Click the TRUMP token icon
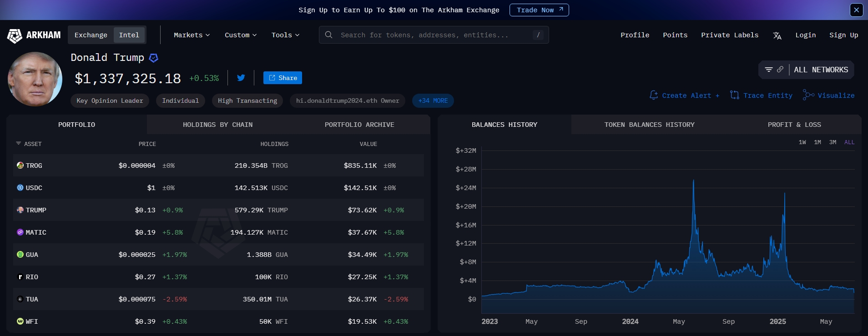 pos(20,210)
